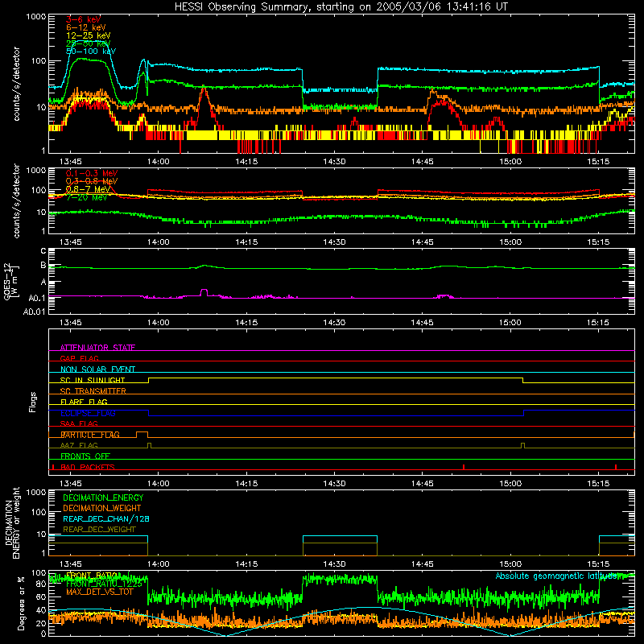The image size is (644, 644).
Task: Click the Degrees or % axis title
Action: [x=21, y=603]
